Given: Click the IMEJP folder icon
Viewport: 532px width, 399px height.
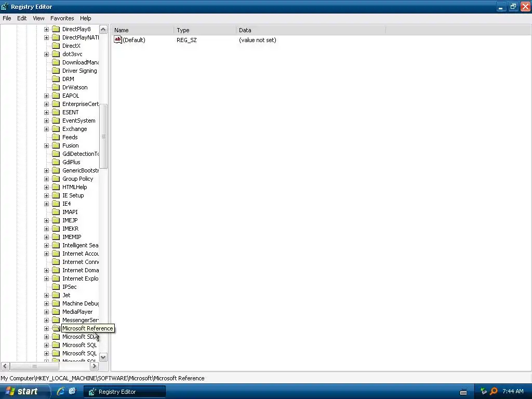Looking at the screenshot, I should click(x=56, y=220).
